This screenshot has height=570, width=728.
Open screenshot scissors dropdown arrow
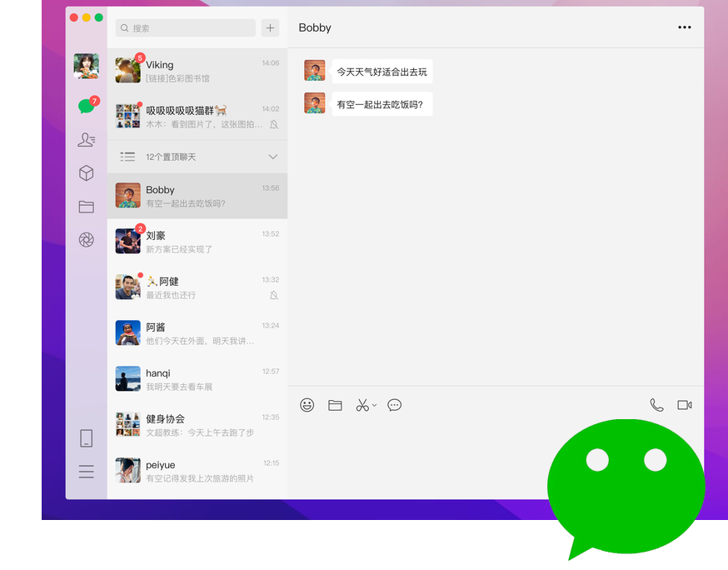(x=375, y=406)
